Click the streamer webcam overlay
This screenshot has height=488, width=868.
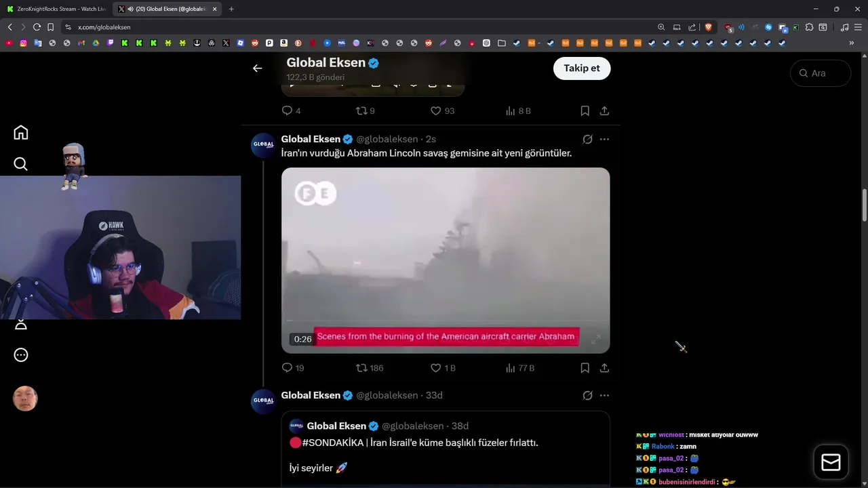coord(121,247)
